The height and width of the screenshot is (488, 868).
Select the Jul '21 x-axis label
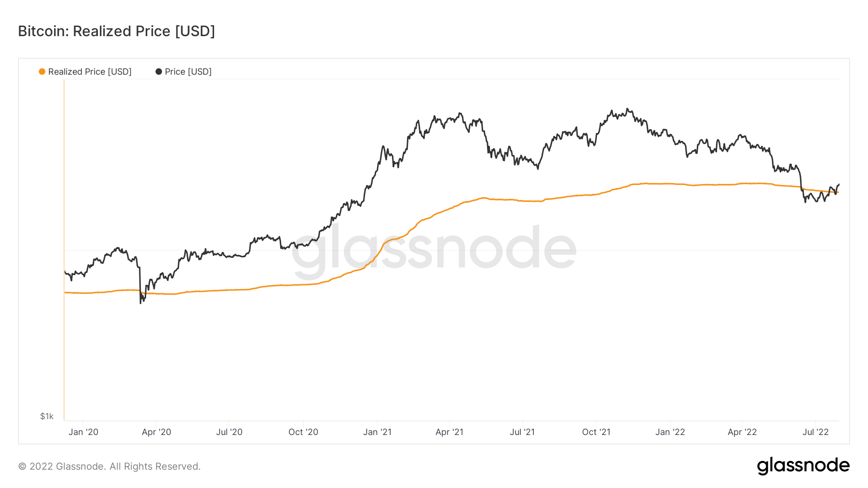522,432
